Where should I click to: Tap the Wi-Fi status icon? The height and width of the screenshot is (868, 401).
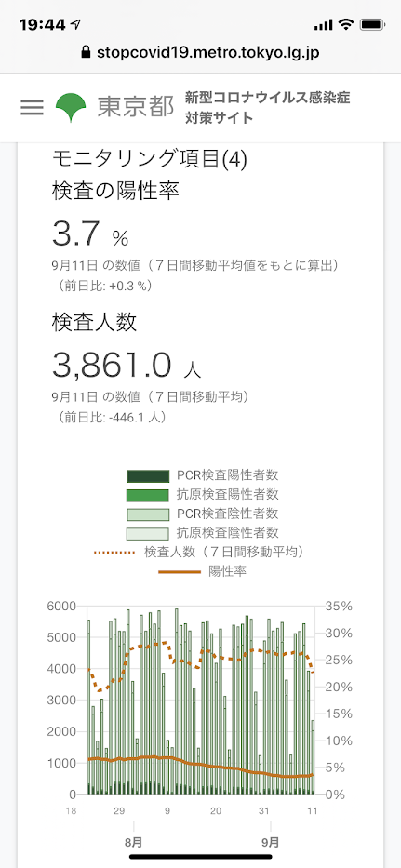346,24
